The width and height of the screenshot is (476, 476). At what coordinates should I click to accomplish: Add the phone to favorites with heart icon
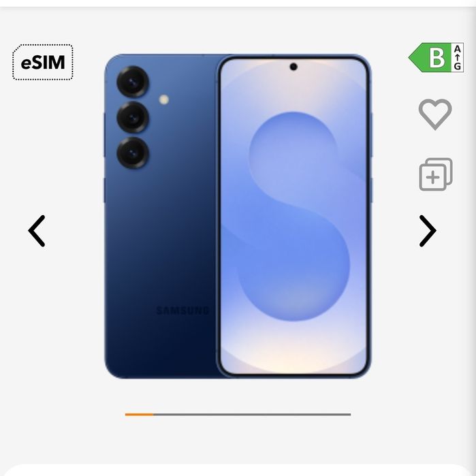(x=435, y=114)
